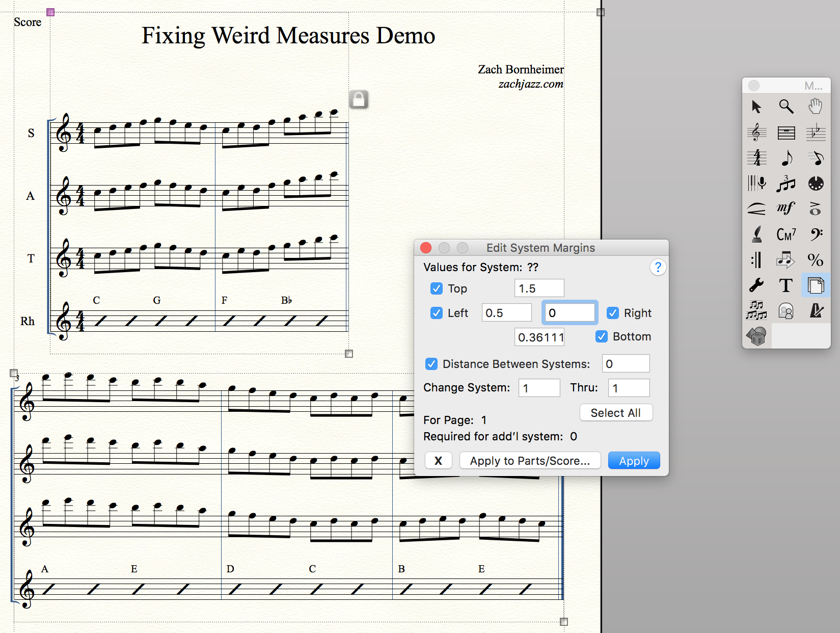Image resolution: width=840 pixels, height=633 pixels.
Task: Uncheck the Top margin checkbox
Action: coord(437,288)
